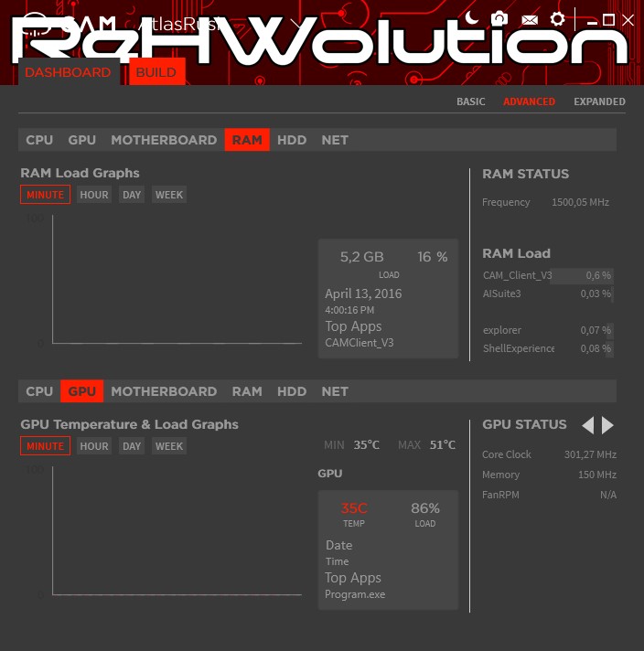Show next GPU with right arrow
The height and width of the screenshot is (651, 644).
click(607, 425)
